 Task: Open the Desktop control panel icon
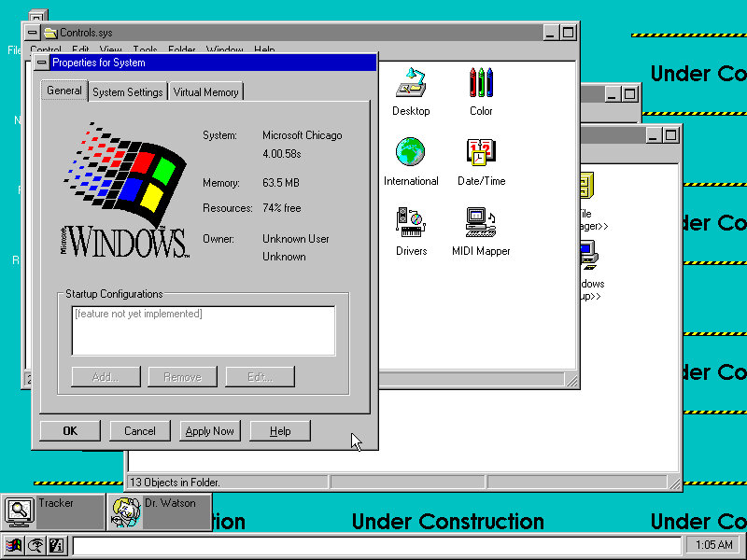tap(411, 84)
